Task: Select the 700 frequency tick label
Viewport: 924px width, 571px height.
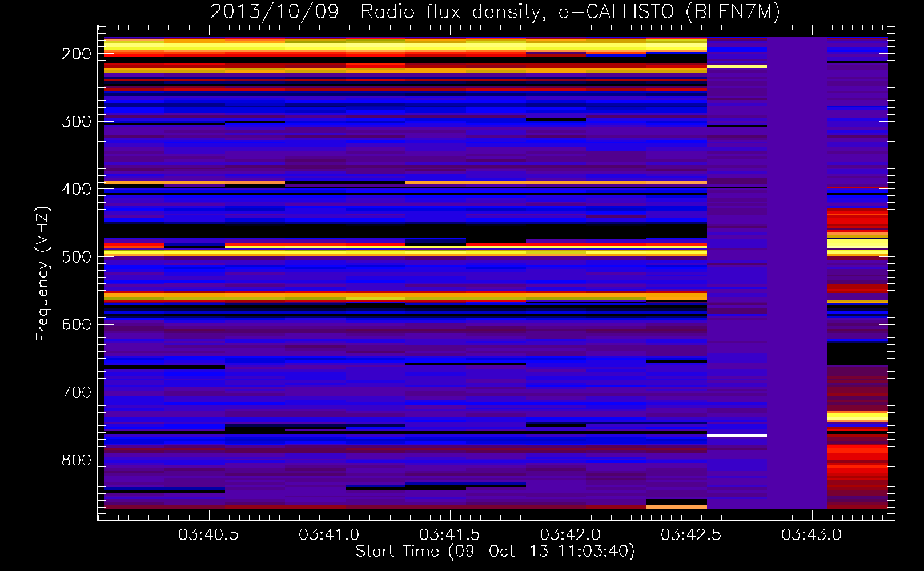Action: coord(77,392)
